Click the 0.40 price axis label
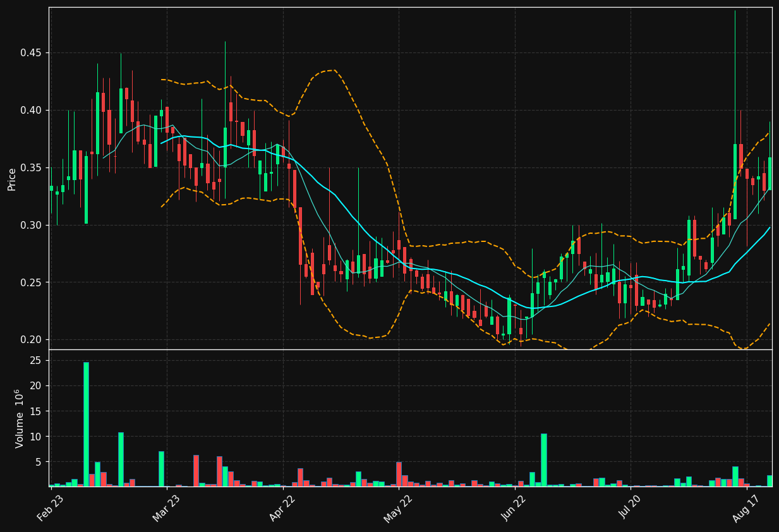 point(32,111)
